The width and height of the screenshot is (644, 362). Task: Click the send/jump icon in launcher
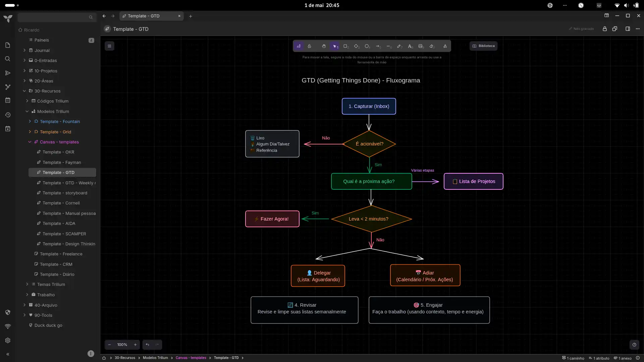point(8,73)
